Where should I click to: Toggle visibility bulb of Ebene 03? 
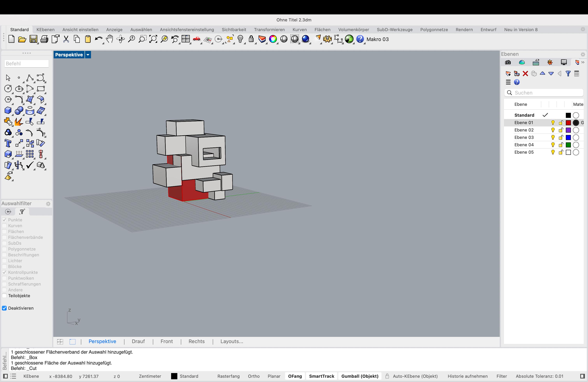coord(553,137)
